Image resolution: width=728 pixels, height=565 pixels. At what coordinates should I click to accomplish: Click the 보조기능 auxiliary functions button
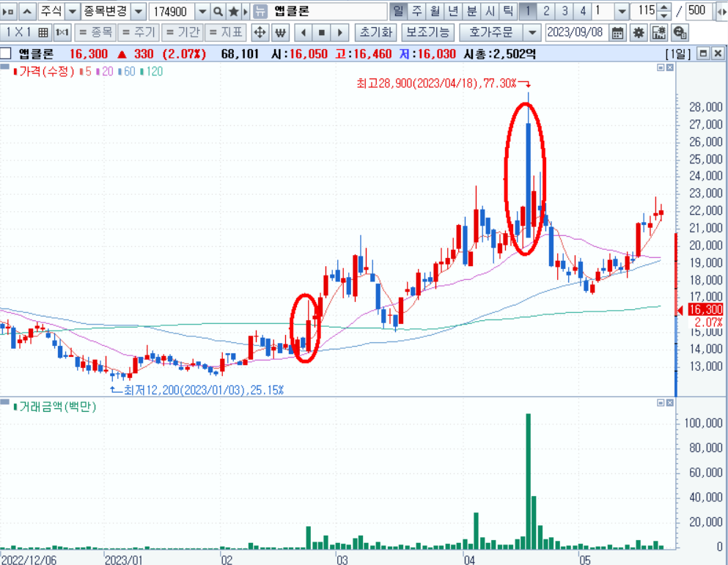coord(427,32)
